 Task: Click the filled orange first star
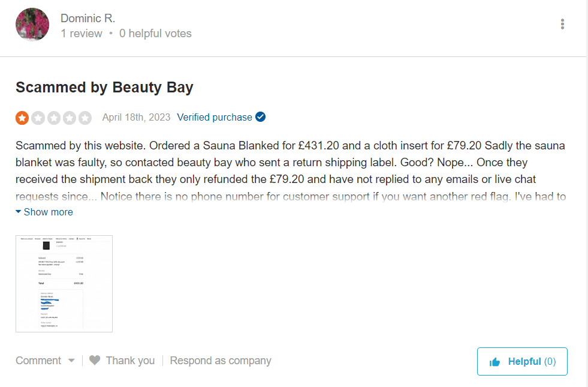(x=22, y=118)
